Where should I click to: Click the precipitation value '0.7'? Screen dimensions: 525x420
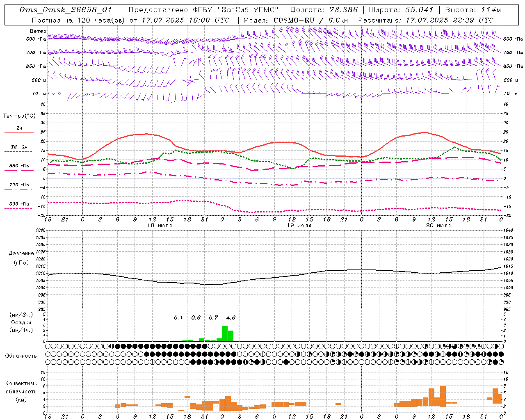pyautogui.click(x=213, y=317)
